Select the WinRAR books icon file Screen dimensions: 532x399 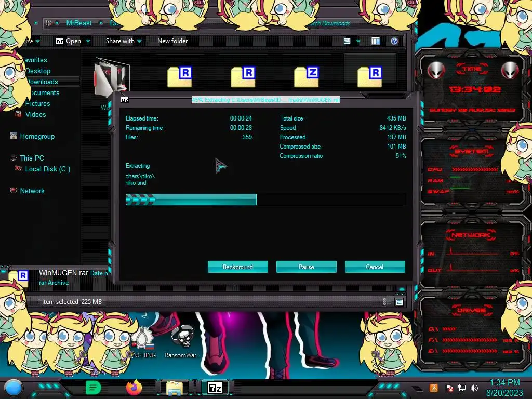pyautogui.click(x=112, y=77)
